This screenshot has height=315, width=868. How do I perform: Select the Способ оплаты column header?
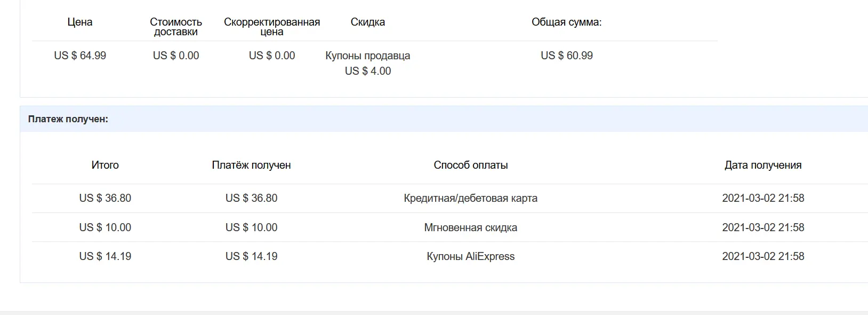[x=471, y=165]
